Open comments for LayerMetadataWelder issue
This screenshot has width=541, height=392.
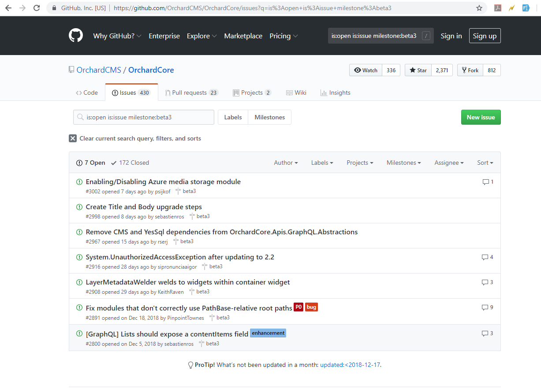click(488, 282)
